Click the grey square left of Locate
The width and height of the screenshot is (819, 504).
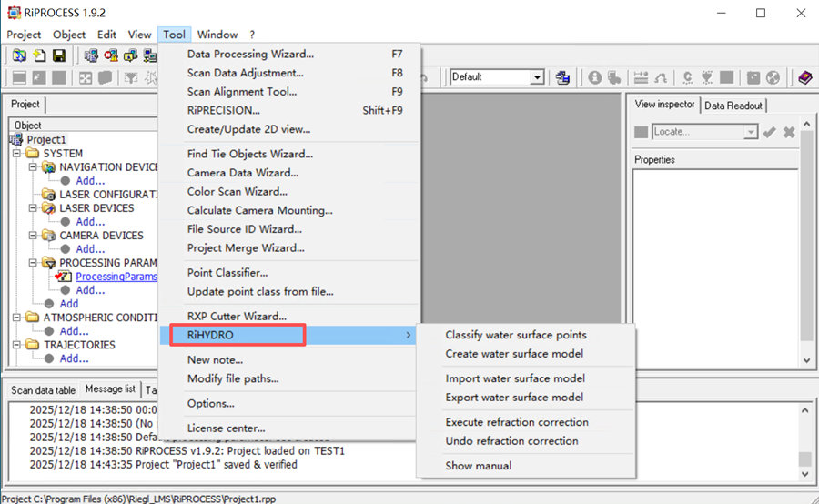[x=641, y=132]
